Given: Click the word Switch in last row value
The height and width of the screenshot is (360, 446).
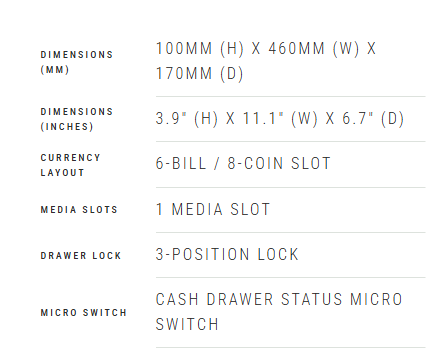Looking at the screenshot, I should [187, 325].
